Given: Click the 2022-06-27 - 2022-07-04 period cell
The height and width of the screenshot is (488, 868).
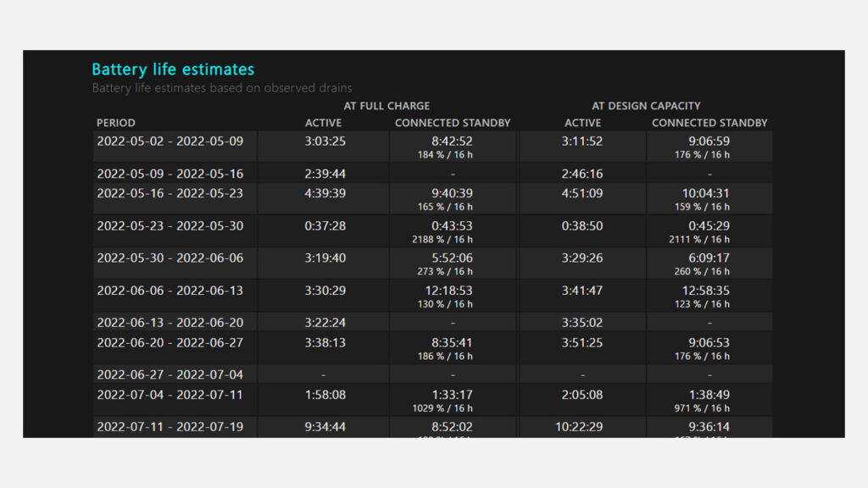Looking at the screenshot, I should [x=170, y=374].
